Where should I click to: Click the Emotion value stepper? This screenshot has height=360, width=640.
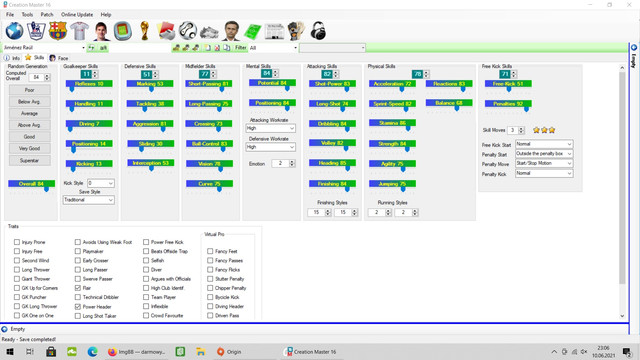292,163
